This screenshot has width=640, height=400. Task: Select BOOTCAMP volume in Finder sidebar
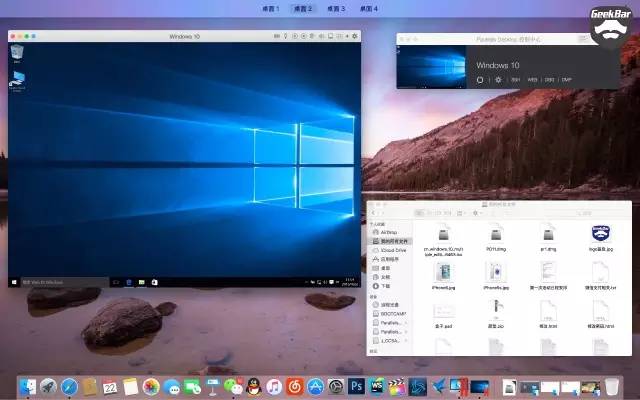[390, 314]
